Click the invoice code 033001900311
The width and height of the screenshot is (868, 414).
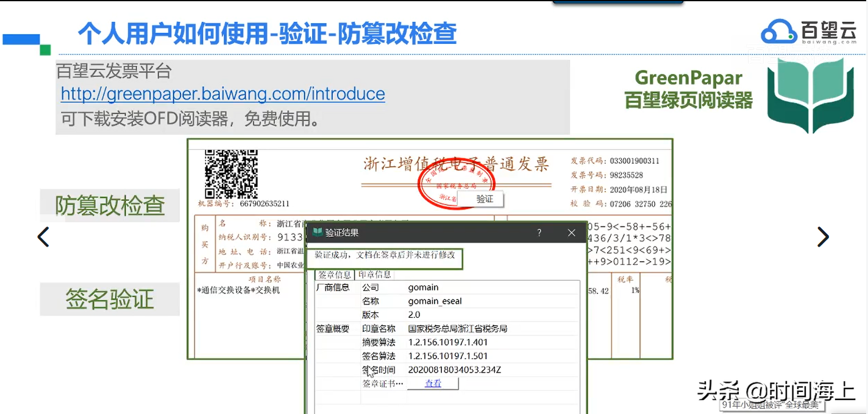(x=635, y=161)
